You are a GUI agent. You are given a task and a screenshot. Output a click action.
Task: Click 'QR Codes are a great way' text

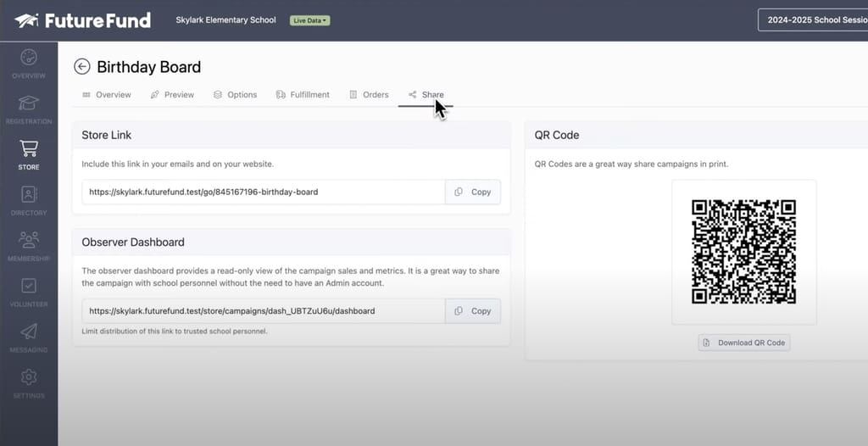[x=631, y=164]
